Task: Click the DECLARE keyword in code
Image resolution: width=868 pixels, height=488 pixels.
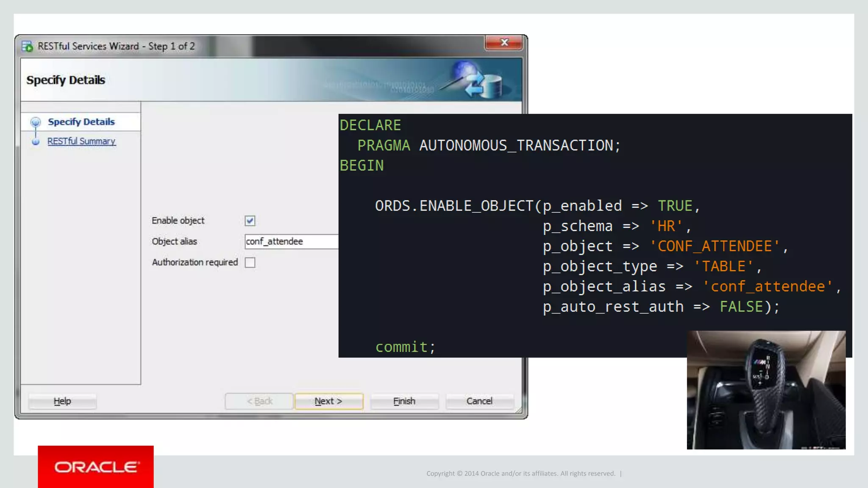Action: pos(370,125)
